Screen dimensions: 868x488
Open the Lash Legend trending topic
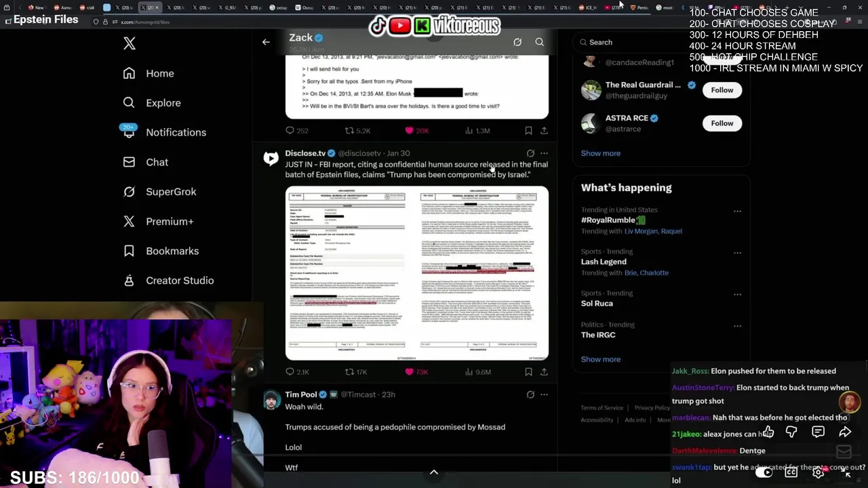tap(604, 262)
